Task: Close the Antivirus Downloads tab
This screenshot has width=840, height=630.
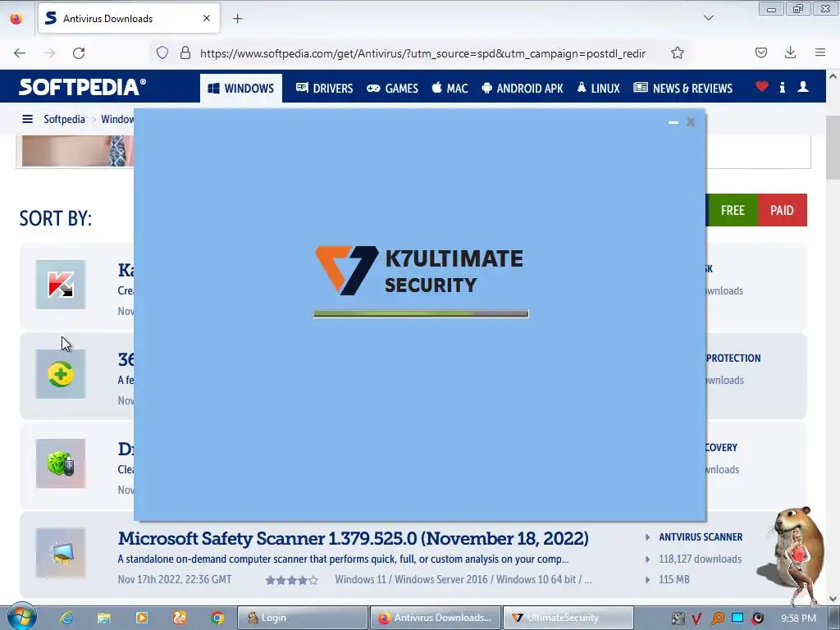Action: 207,18
